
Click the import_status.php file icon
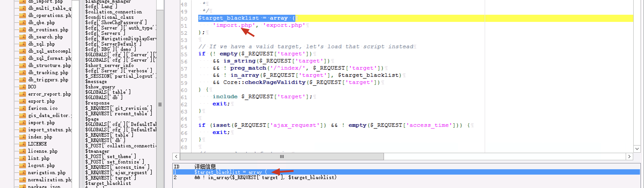coord(23,130)
